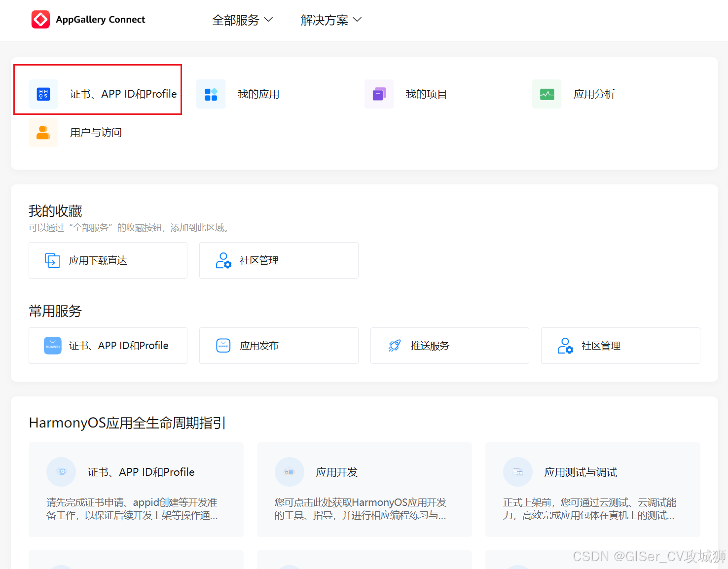The image size is (728, 569).
Task: Click the favorites hint text about 全部服务
Action: click(128, 228)
